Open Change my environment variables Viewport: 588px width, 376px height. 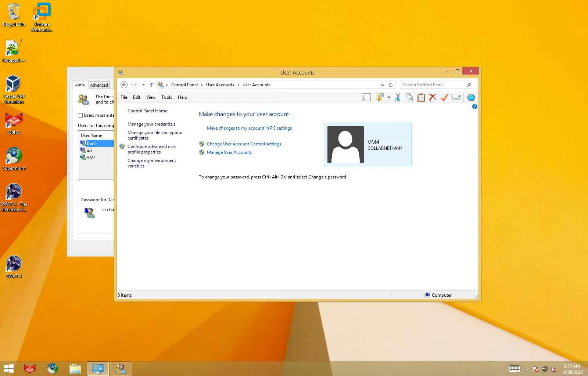pyautogui.click(x=152, y=163)
